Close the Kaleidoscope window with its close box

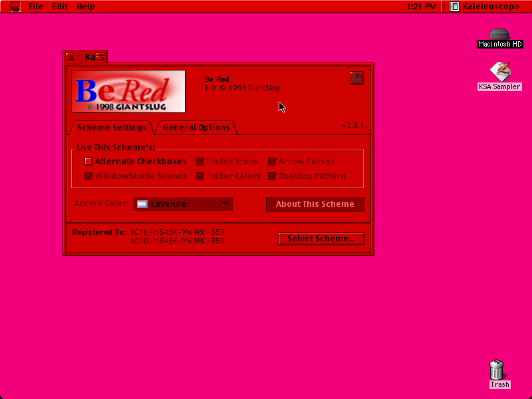(x=70, y=57)
